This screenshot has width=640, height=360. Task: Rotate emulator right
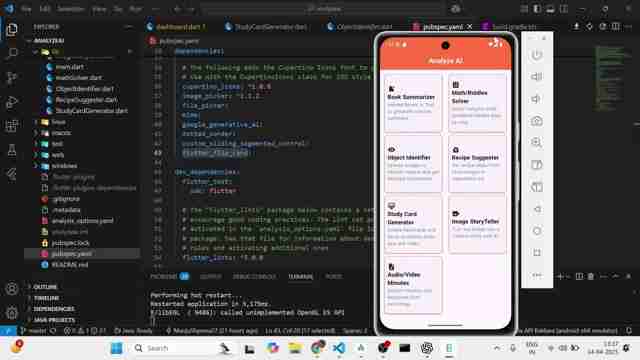[x=536, y=187]
